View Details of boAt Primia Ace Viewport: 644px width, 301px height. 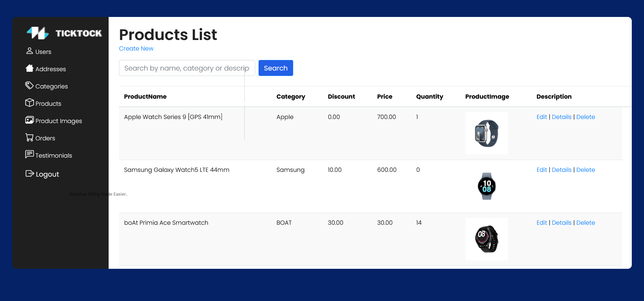tap(562, 223)
